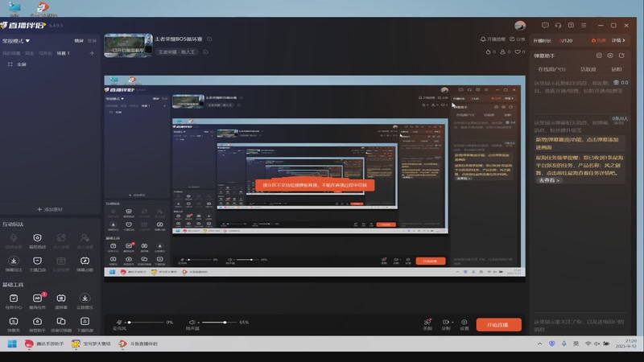Viewport: 644px width, 362px height.
Task: Click the 星際挑战 shield icon
Action: 37,238
